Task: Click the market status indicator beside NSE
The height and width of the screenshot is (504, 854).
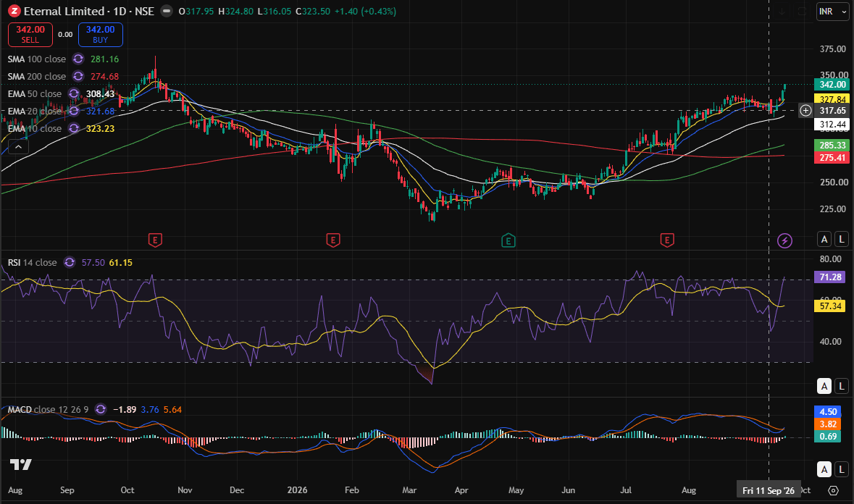Action: point(167,11)
